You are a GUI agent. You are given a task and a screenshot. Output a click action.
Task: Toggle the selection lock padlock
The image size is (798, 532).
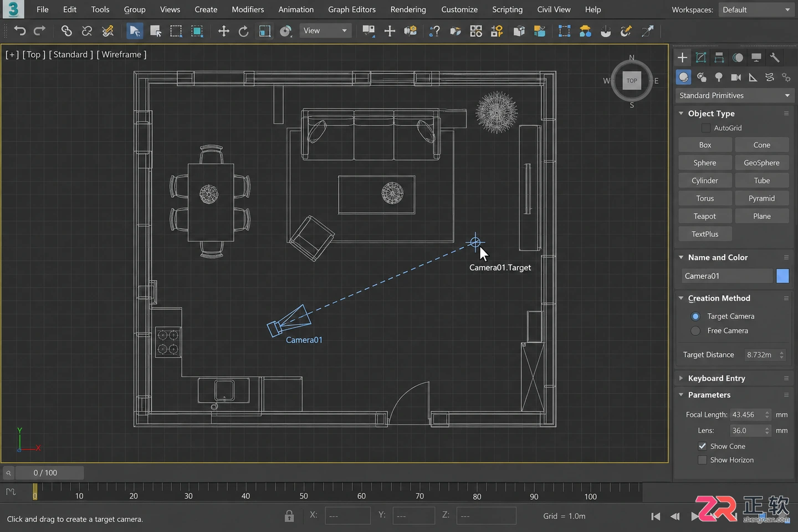(289, 516)
